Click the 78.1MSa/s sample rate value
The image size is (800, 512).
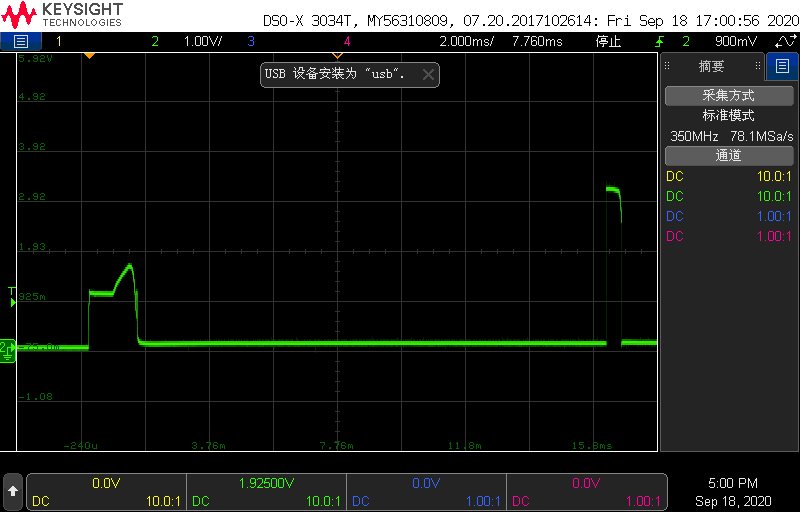[x=762, y=136]
